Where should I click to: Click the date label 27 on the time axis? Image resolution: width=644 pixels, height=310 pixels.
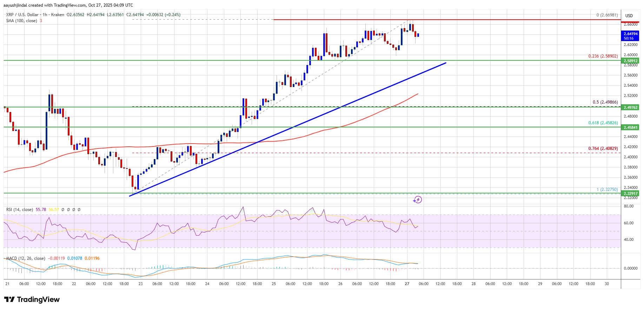(x=407, y=284)
